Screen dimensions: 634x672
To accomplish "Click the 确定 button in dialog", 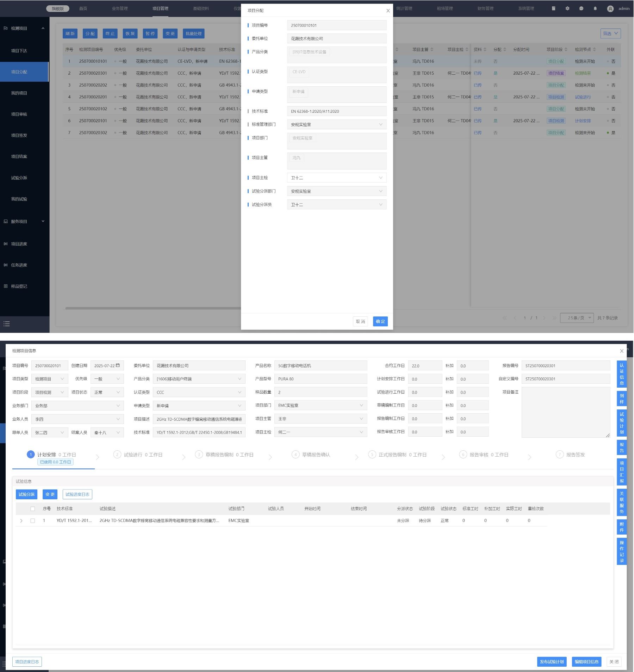I will (380, 321).
